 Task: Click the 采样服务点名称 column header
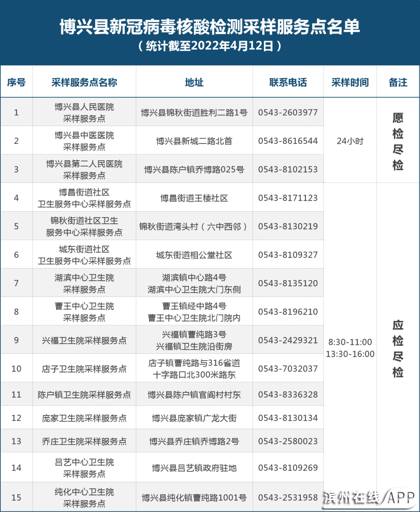coord(84,82)
